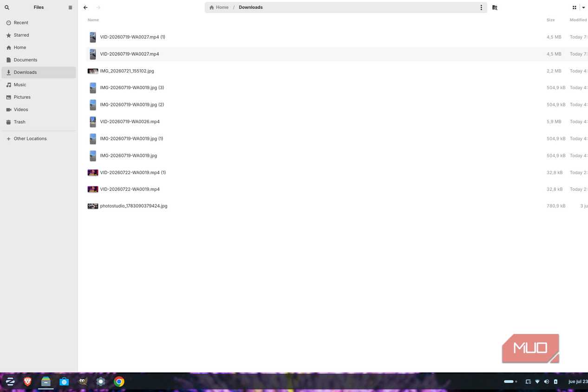Open Settings gear in taskbar
Viewport: 588px width, 392px height.
click(101, 382)
